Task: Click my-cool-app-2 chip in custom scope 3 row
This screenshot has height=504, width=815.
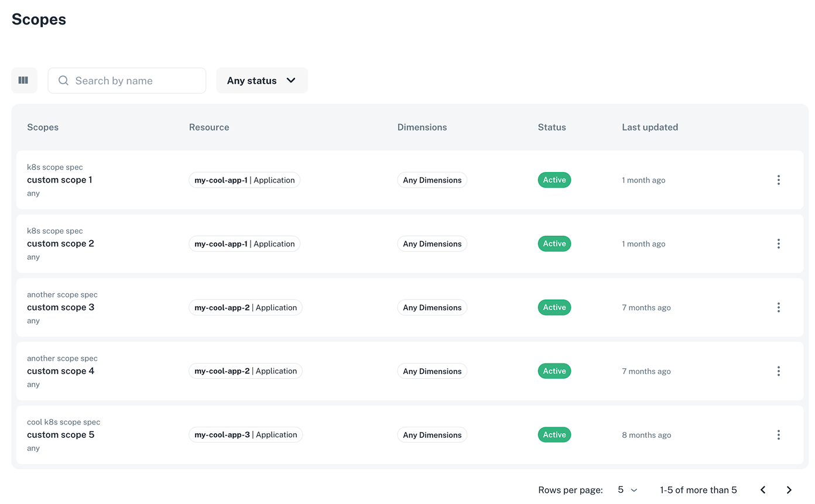Action: click(x=245, y=307)
